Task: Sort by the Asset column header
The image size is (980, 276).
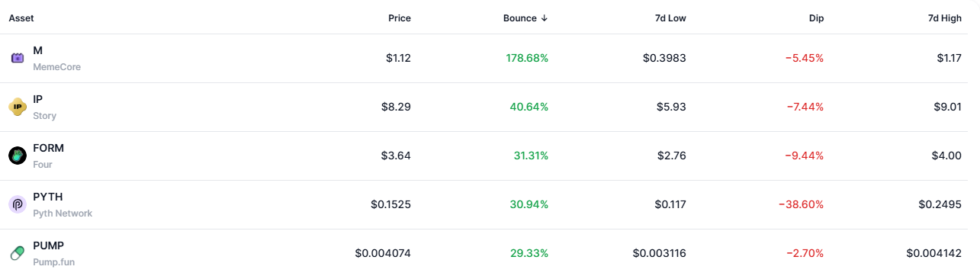Action: [21, 18]
